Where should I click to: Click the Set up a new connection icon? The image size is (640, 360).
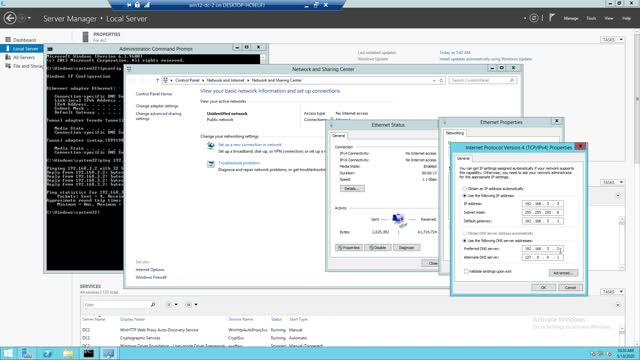(x=211, y=146)
